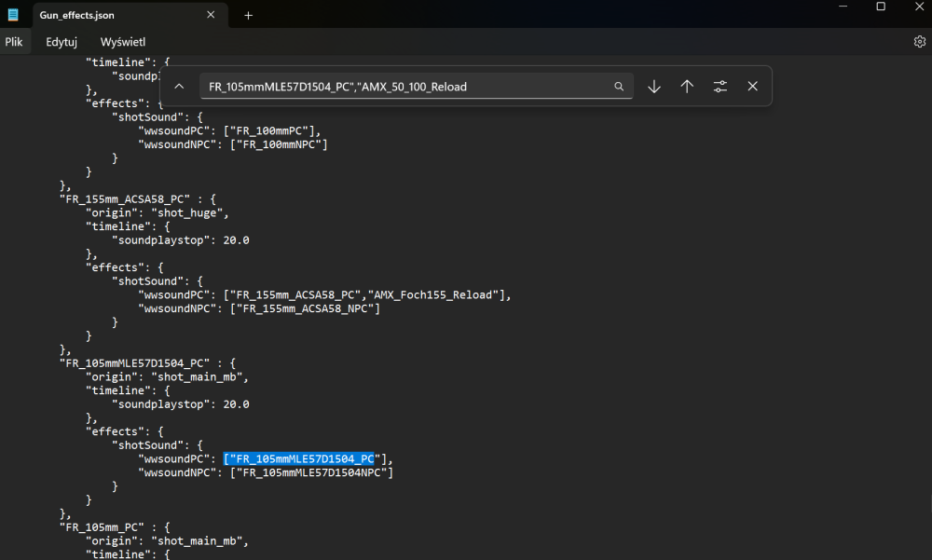Close the Notepad window

coord(919,7)
